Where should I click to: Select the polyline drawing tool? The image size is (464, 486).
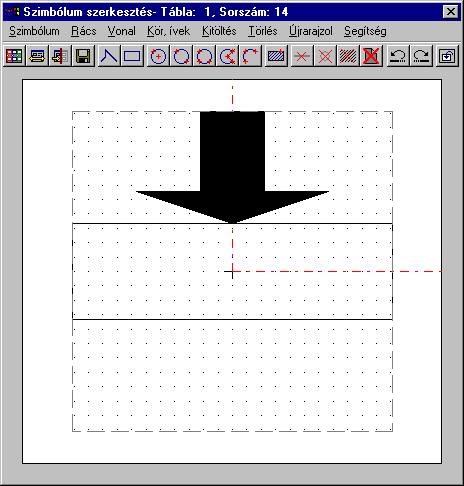coord(109,56)
